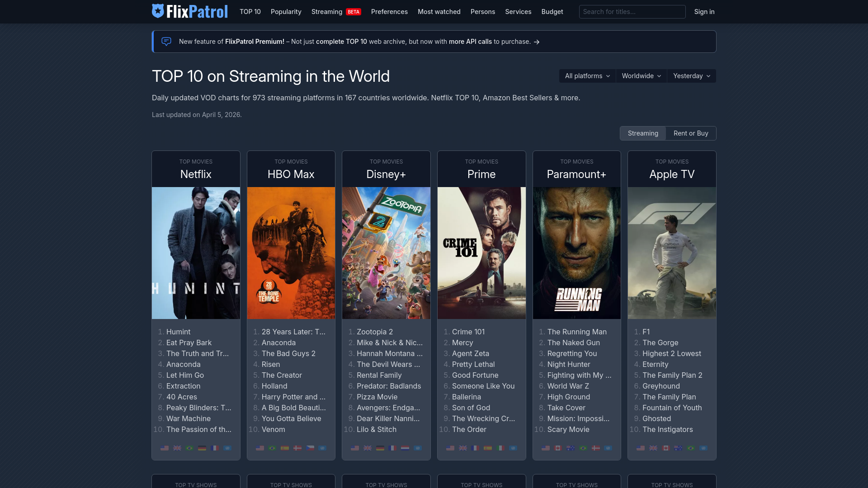Viewport: 868px width, 488px height.
Task: Select the world flag under the Apple TV list
Action: pos(703,448)
